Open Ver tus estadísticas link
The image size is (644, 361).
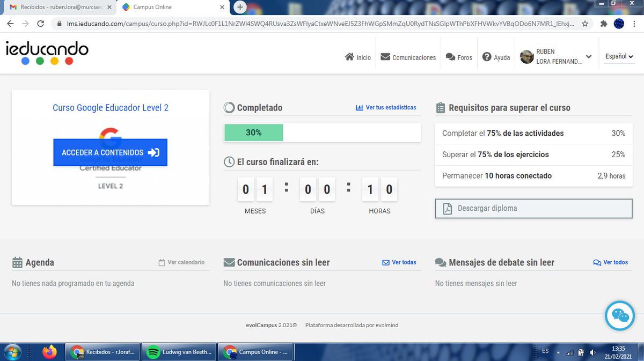click(x=386, y=107)
